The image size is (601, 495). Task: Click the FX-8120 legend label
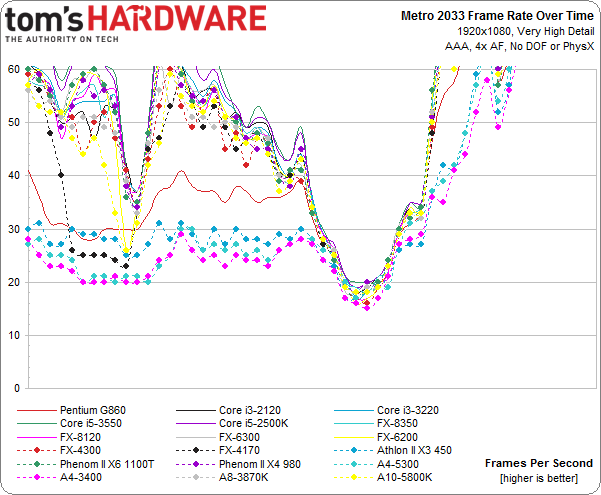[x=80, y=437]
